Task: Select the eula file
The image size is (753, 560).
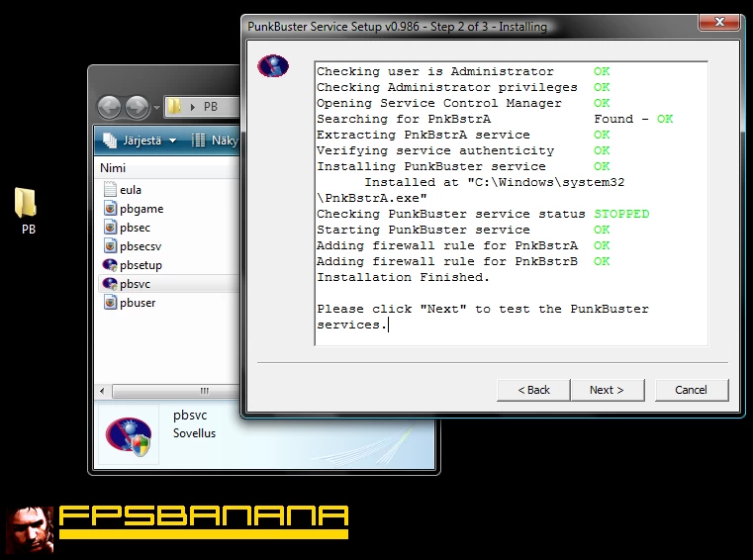Action: 123,190
